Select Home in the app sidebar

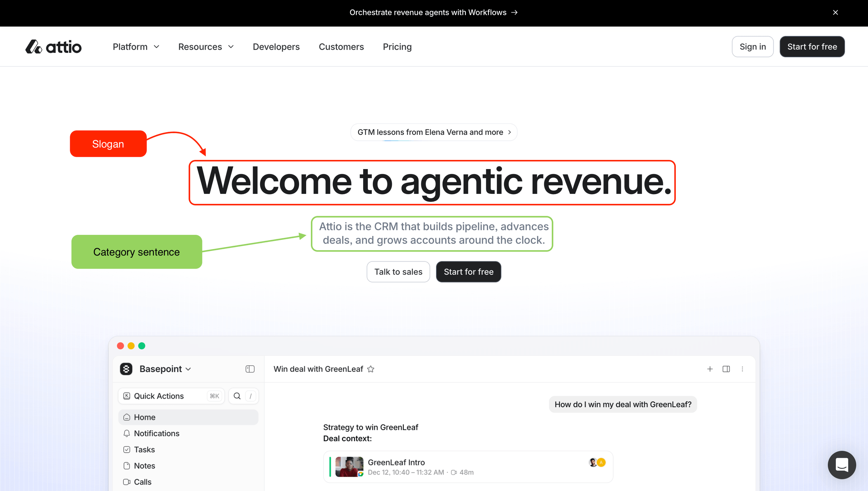click(188, 417)
